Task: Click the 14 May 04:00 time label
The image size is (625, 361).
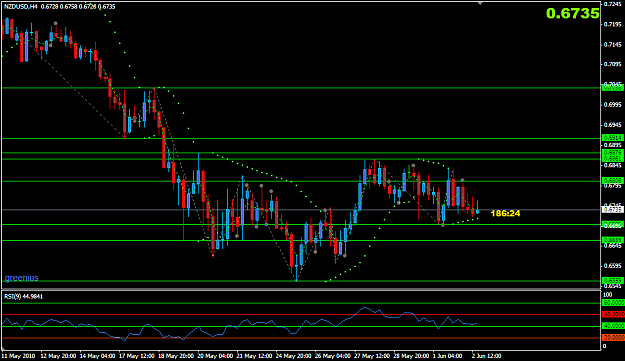Action: click(x=98, y=356)
